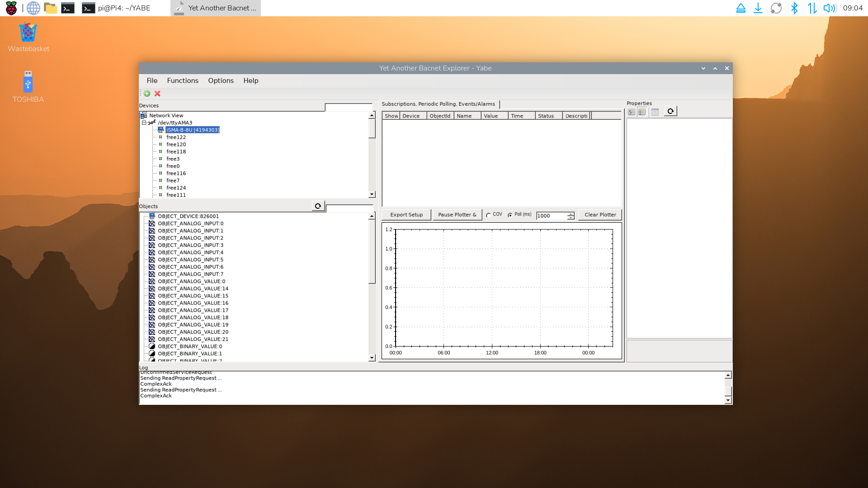This screenshot has width=868, height=488.
Task: Click icon of OBJECT_BINARY_VALUE:0
Action: pos(152,346)
